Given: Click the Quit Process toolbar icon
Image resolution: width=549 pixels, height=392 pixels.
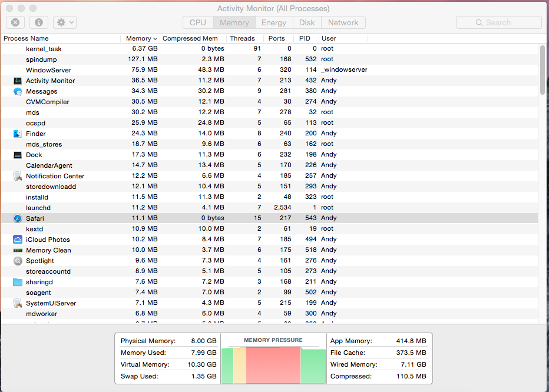Looking at the screenshot, I should tap(15, 22).
